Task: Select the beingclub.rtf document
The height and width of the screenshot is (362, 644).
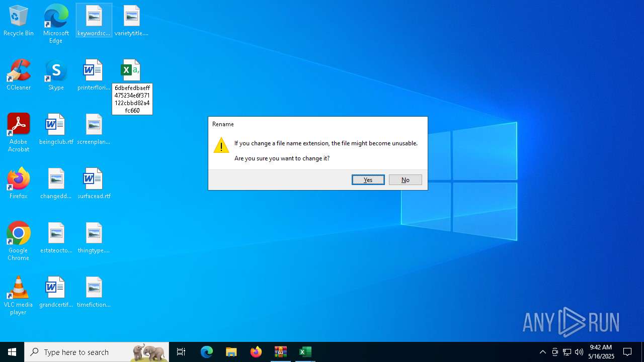Action: tap(56, 129)
